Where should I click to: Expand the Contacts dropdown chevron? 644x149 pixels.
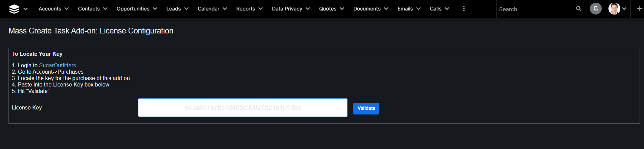(x=105, y=9)
